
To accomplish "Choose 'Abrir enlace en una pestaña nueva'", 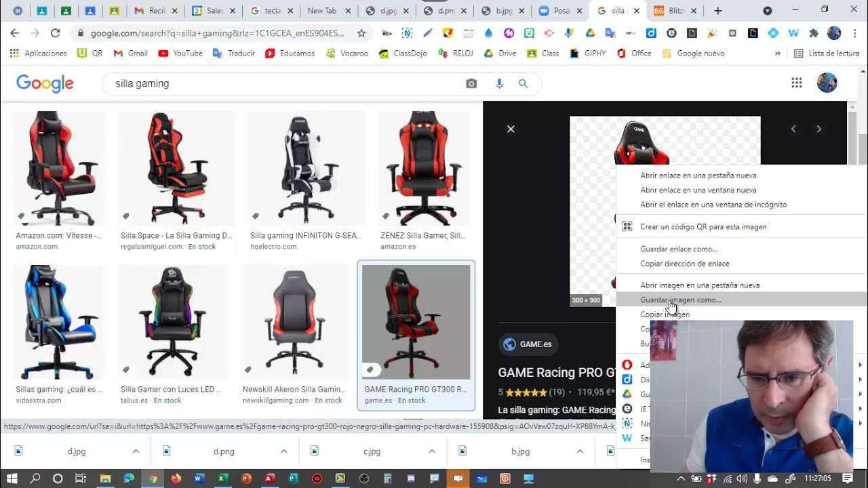I will tap(741, 176).
